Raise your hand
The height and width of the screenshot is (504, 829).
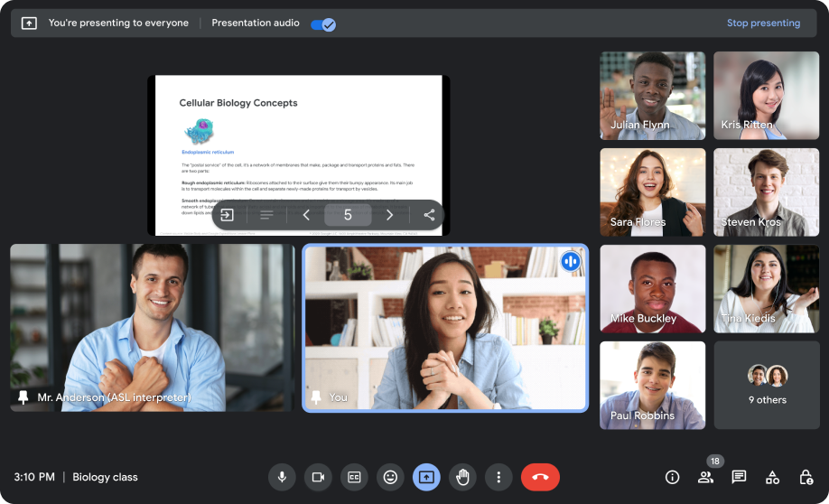click(462, 477)
